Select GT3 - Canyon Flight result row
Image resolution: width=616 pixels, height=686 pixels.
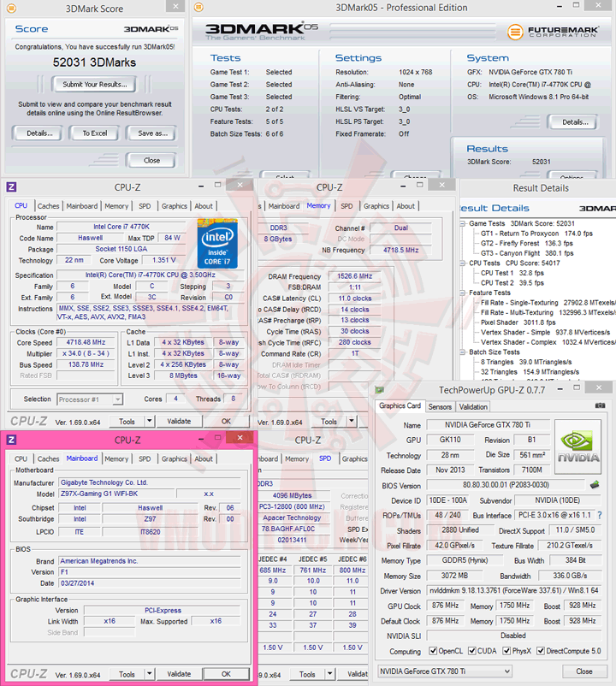[527, 253]
